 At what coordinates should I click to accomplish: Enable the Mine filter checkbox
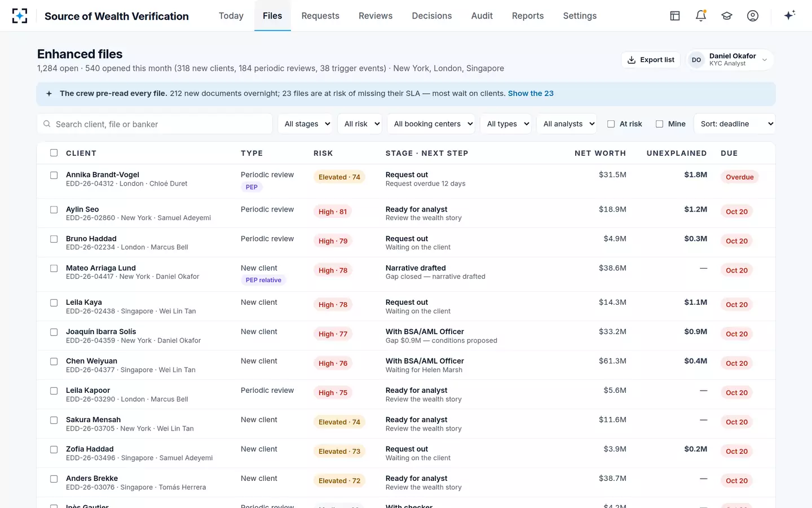coord(659,124)
